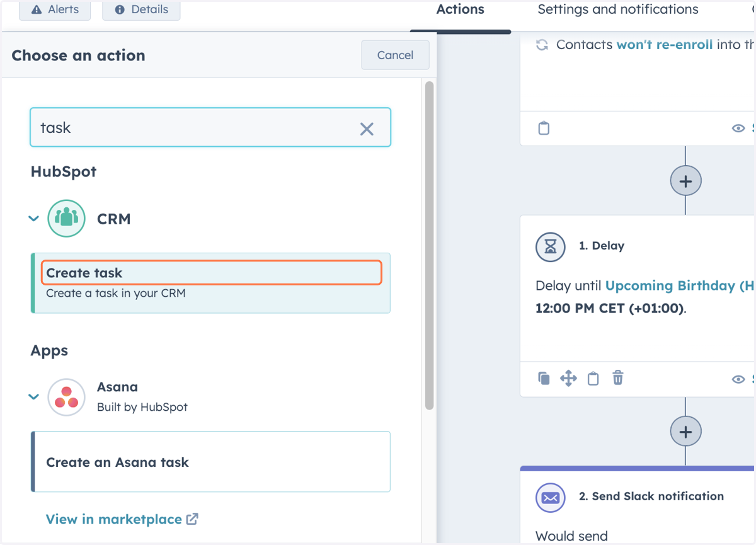Image resolution: width=756 pixels, height=545 pixels.
Task: Click the hourglass Delay icon
Action: point(551,246)
